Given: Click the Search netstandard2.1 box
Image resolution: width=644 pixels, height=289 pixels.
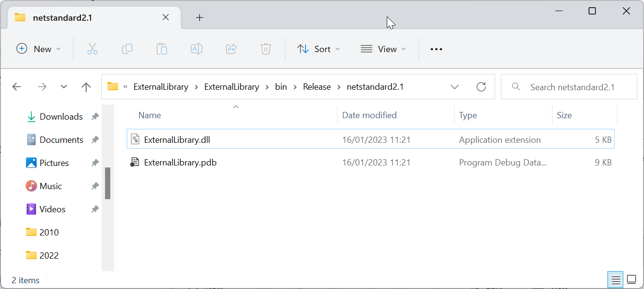Looking at the screenshot, I should (569, 87).
